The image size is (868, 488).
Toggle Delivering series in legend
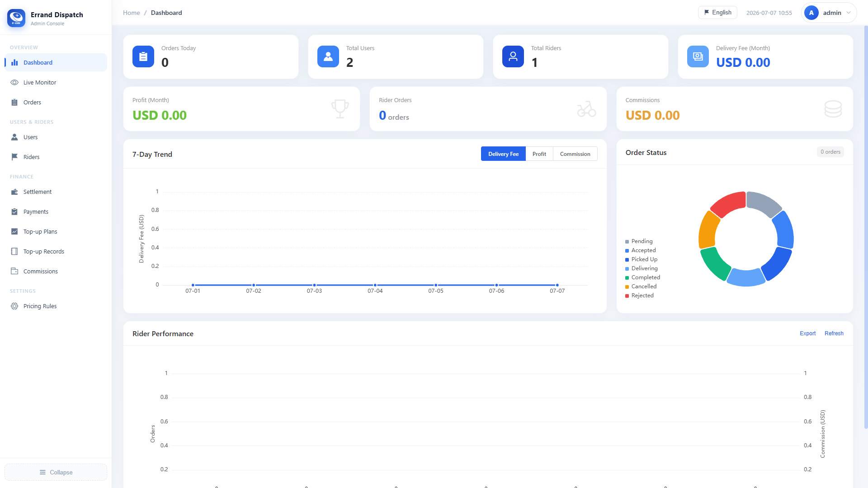tap(641, 268)
